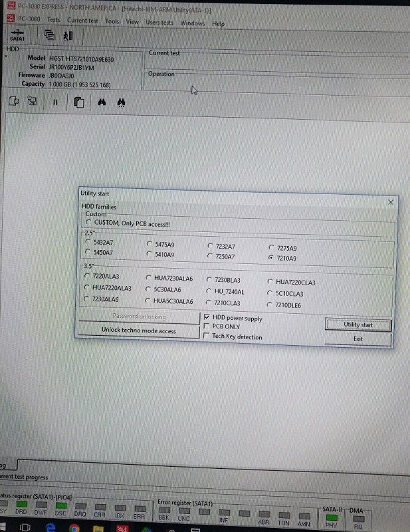Click the HDD model text HGST HTS721010A9E630
The image size is (410, 532).
point(81,59)
